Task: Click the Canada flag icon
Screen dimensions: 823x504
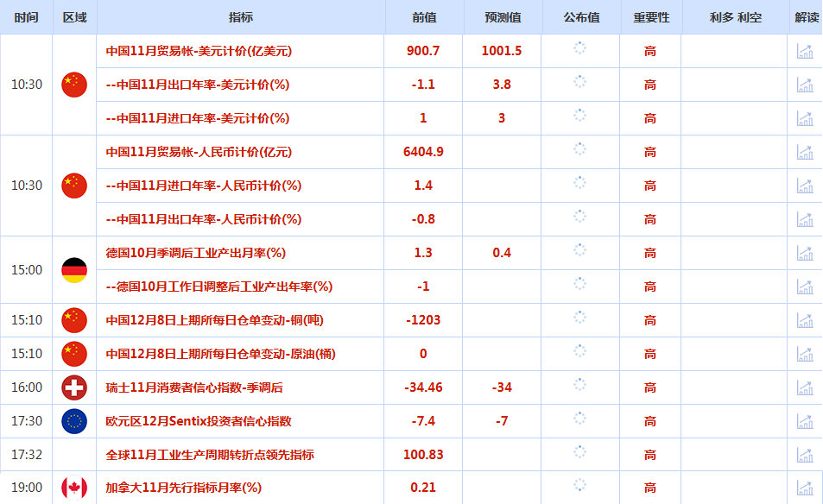Action: (73, 486)
